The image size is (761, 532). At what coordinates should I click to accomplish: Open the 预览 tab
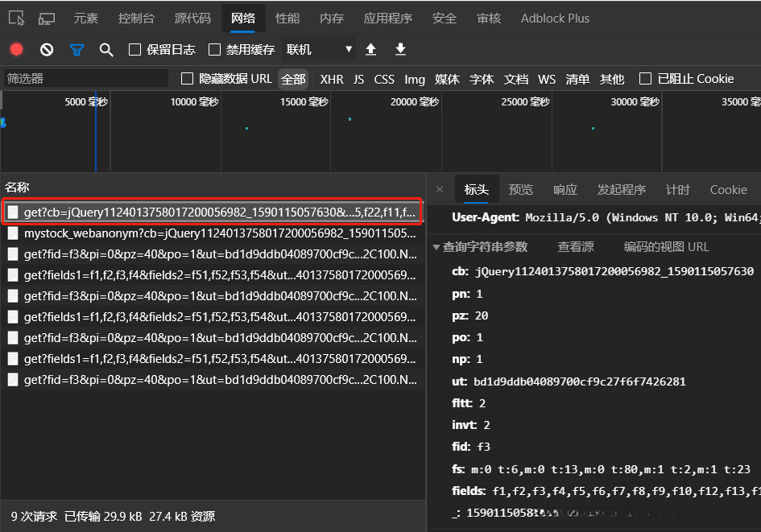520,189
